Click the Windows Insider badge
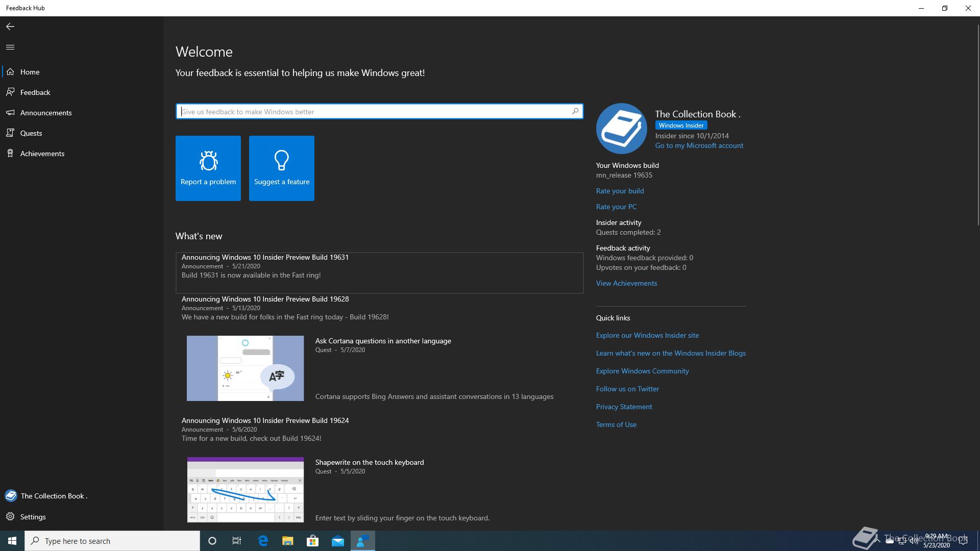The height and width of the screenshot is (551, 980). click(x=681, y=125)
